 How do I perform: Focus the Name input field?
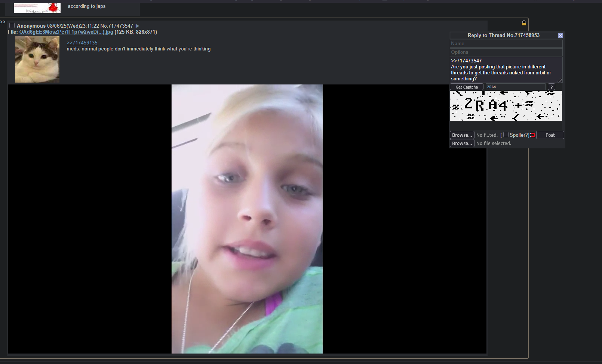[506, 44]
